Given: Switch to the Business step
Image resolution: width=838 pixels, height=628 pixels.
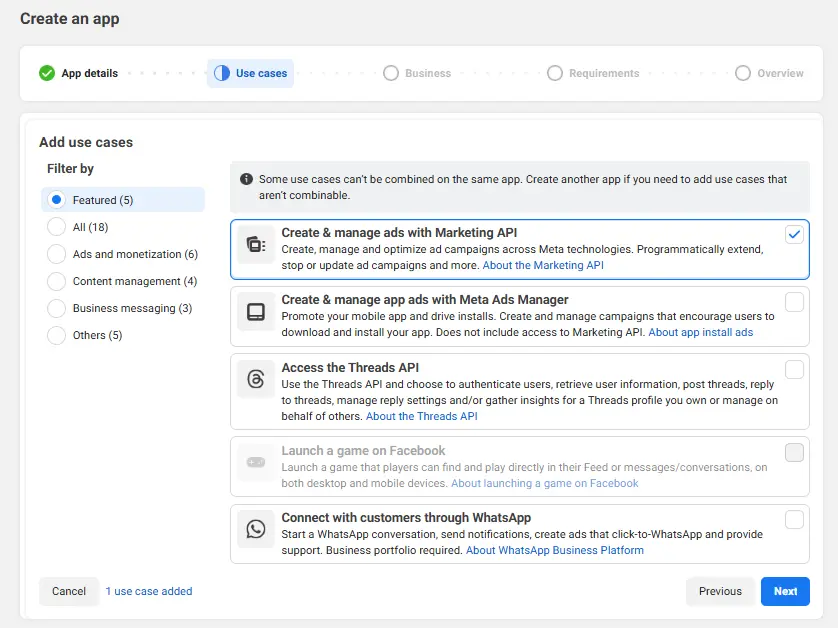Looking at the screenshot, I should [417, 73].
